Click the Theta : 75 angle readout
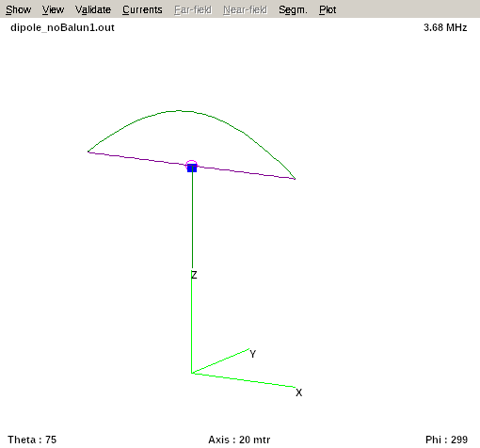 click(32, 440)
